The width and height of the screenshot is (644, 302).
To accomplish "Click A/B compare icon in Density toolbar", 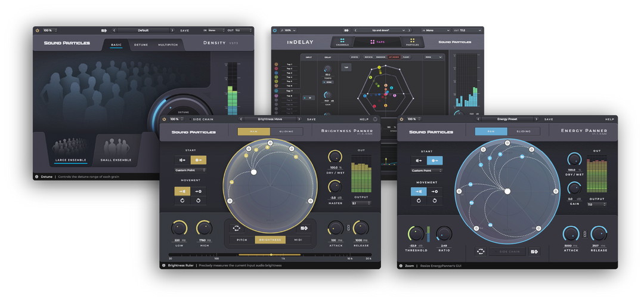I will click(x=104, y=30).
